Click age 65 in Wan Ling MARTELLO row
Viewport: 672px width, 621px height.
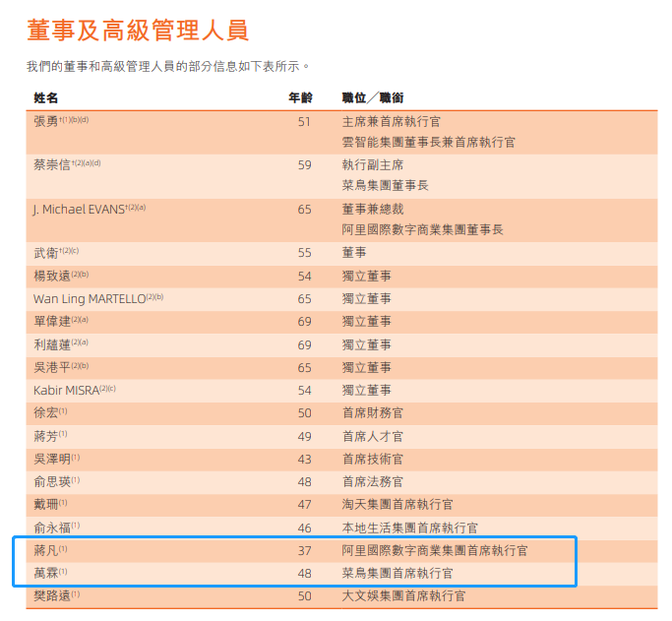click(304, 299)
